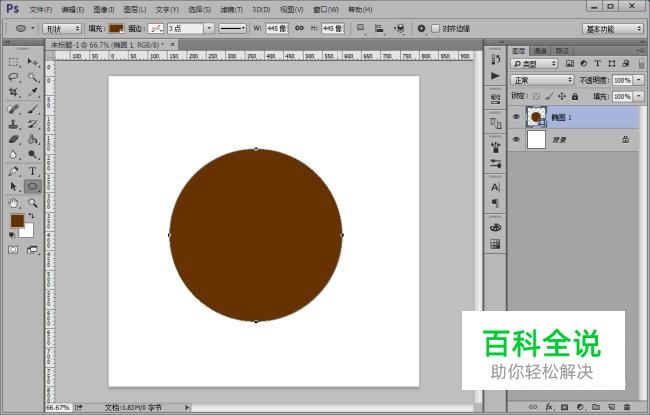Viewport: 650px width, 415px height.
Task: Select the Brush tool
Action: (32, 109)
